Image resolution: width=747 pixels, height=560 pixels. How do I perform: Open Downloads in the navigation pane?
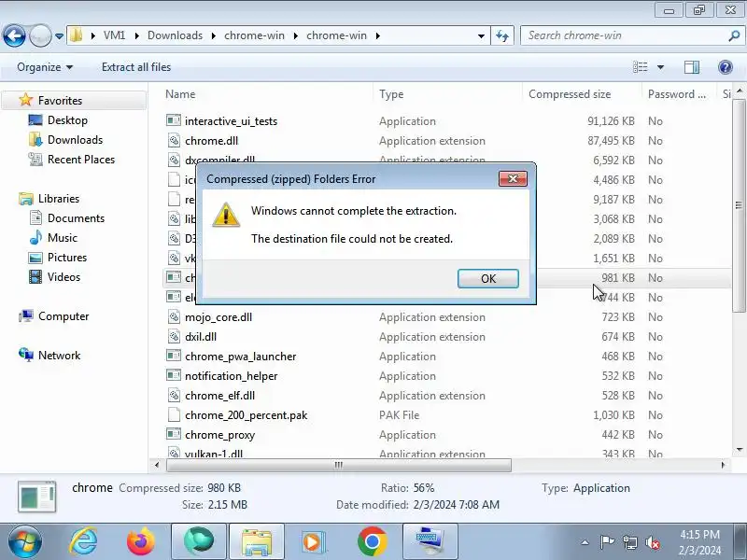pyautogui.click(x=75, y=139)
